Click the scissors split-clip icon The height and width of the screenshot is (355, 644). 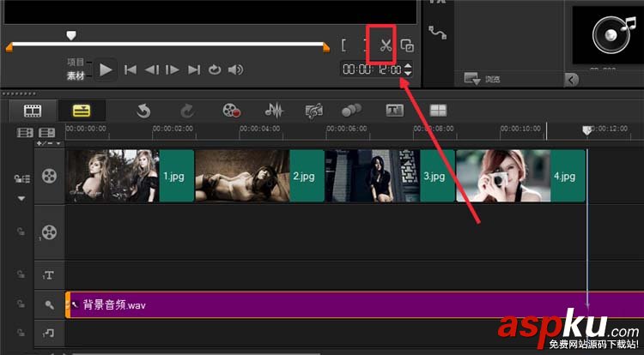pyautogui.click(x=386, y=45)
